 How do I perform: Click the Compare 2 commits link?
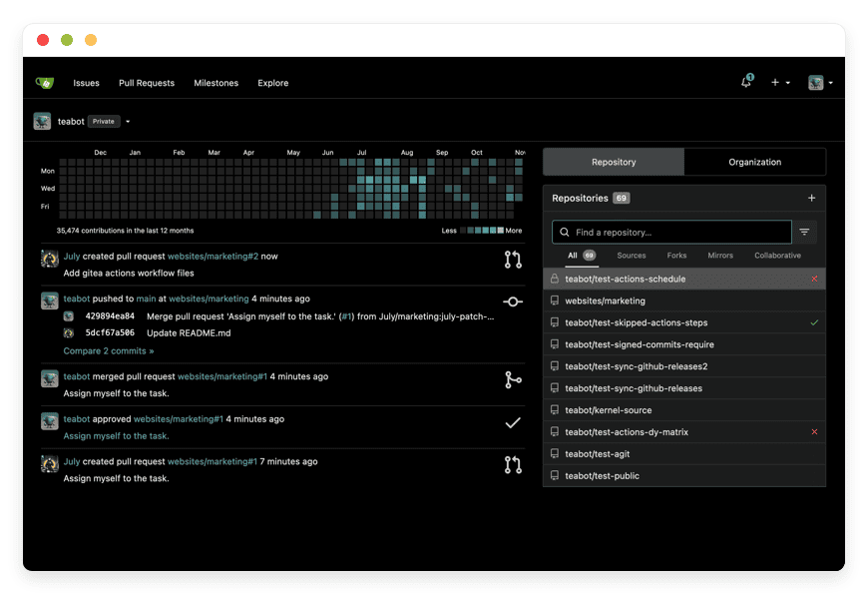coord(109,350)
